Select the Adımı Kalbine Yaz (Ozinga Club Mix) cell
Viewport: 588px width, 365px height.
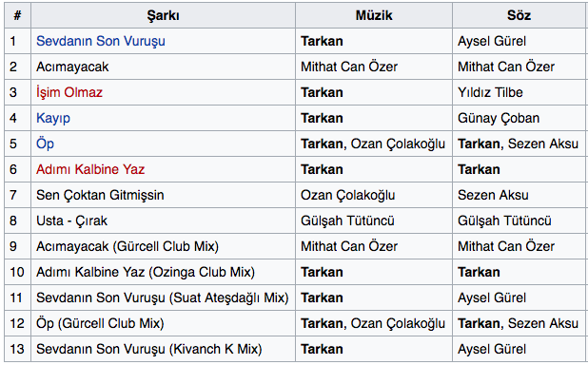[163, 272]
